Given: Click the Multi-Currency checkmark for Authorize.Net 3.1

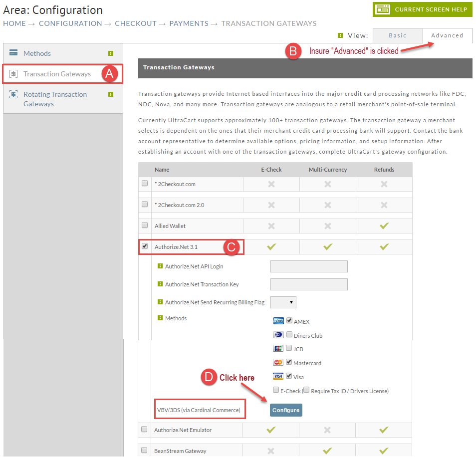Looking at the screenshot, I should (327, 246).
